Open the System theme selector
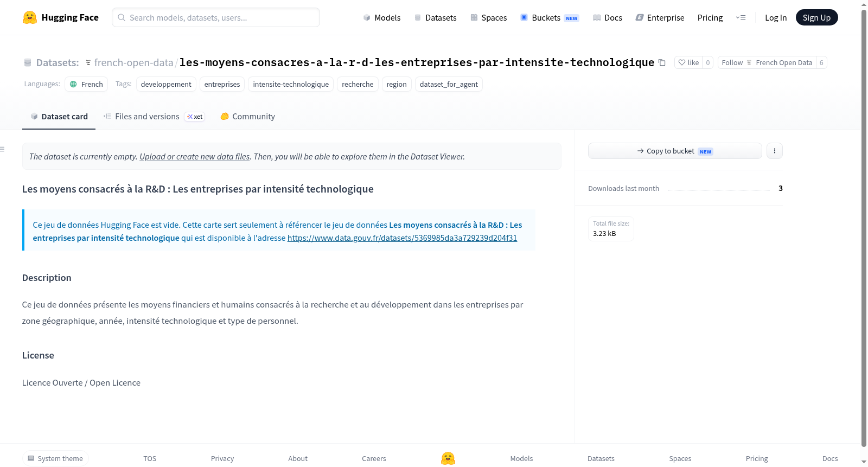The height and width of the screenshot is (467, 868). (55, 458)
